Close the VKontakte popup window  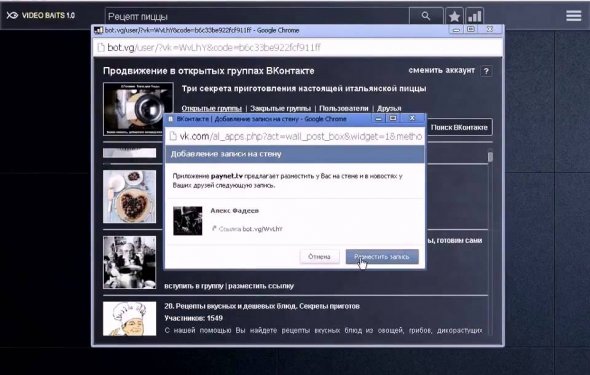tap(412, 118)
